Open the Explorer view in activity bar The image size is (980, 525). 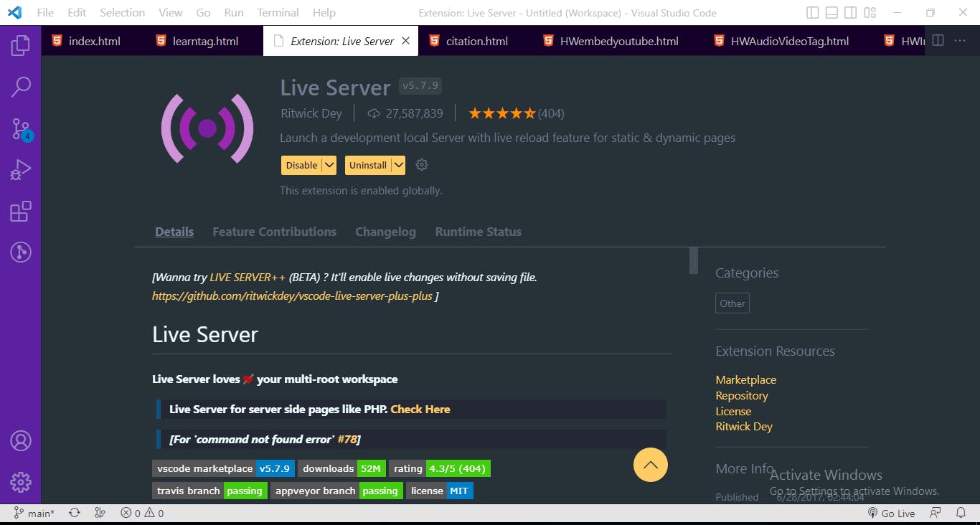[x=20, y=46]
